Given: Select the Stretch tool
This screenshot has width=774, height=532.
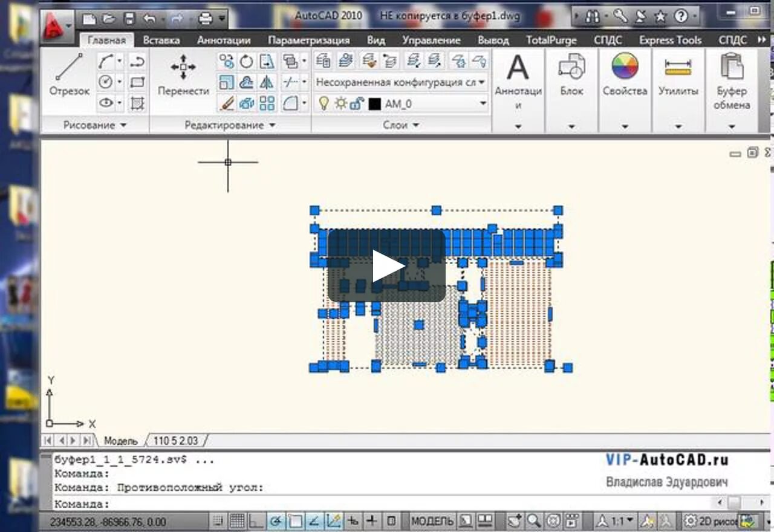Looking at the screenshot, I should (267, 61).
